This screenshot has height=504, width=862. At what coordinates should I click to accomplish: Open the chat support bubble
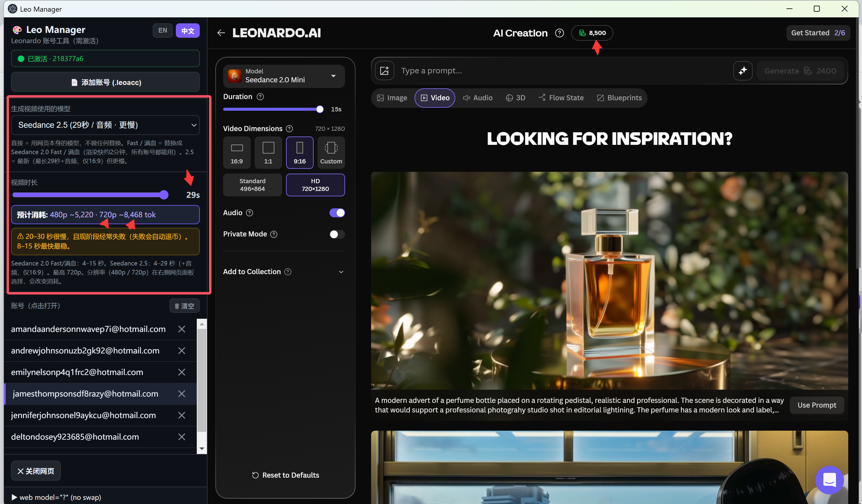829,480
